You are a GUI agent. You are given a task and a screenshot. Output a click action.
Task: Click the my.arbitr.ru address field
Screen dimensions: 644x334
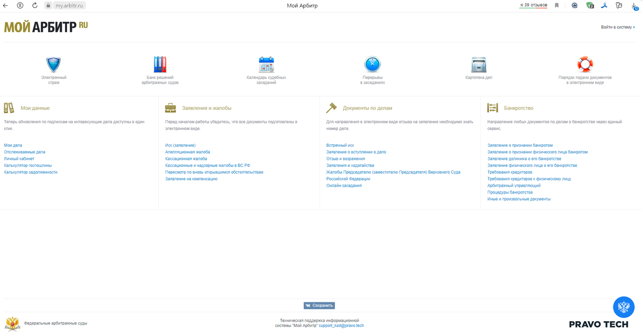pyautogui.click(x=70, y=5)
